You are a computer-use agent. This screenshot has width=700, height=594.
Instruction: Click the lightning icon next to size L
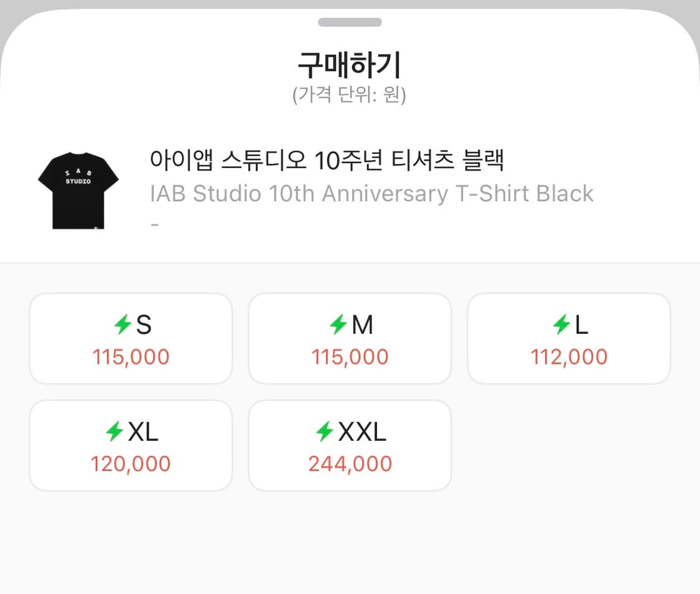[x=561, y=324]
